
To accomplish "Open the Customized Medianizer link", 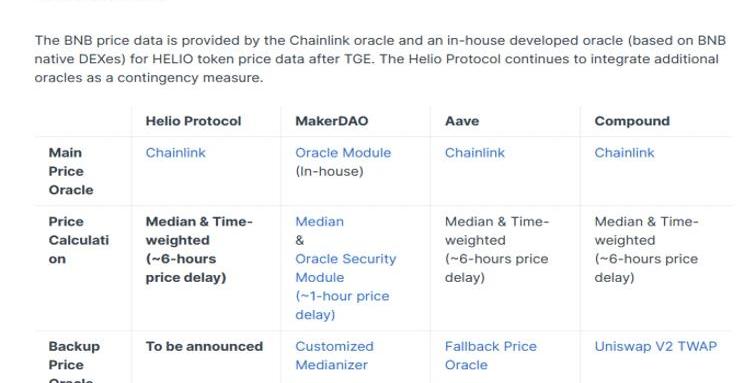I will click(334, 356).
